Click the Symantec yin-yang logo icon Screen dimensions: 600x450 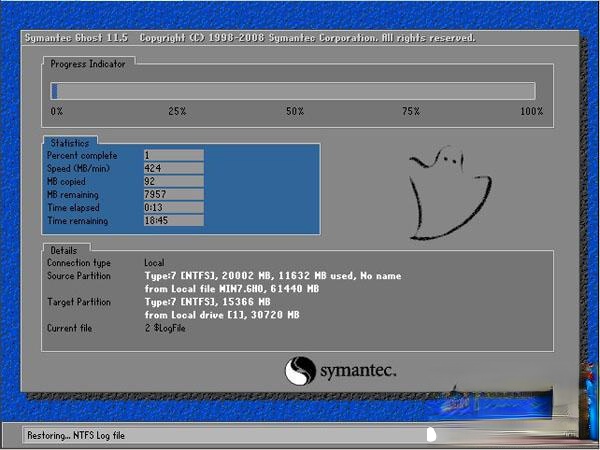[x=300, y=371]
